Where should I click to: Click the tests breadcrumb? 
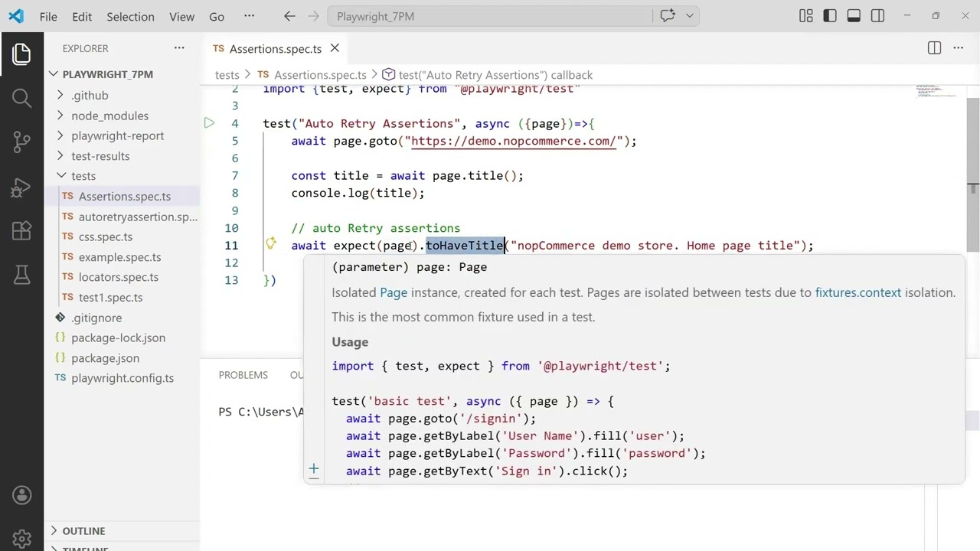[x=227, y=75]
